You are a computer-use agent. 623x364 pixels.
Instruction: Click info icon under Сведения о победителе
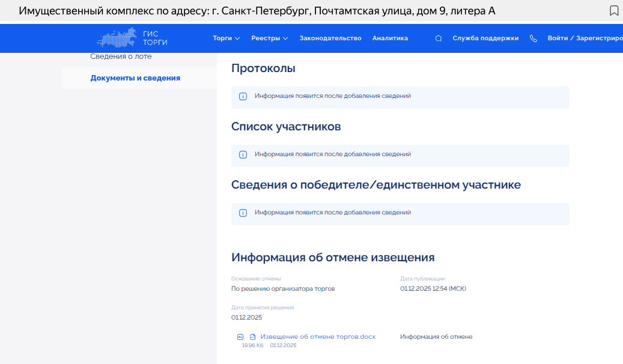click(x=243, y=213)
